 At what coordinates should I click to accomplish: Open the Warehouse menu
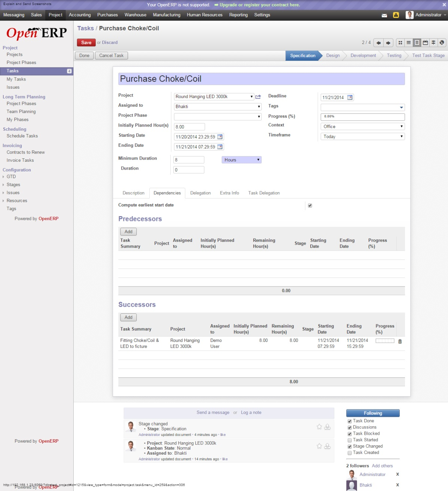135,15
